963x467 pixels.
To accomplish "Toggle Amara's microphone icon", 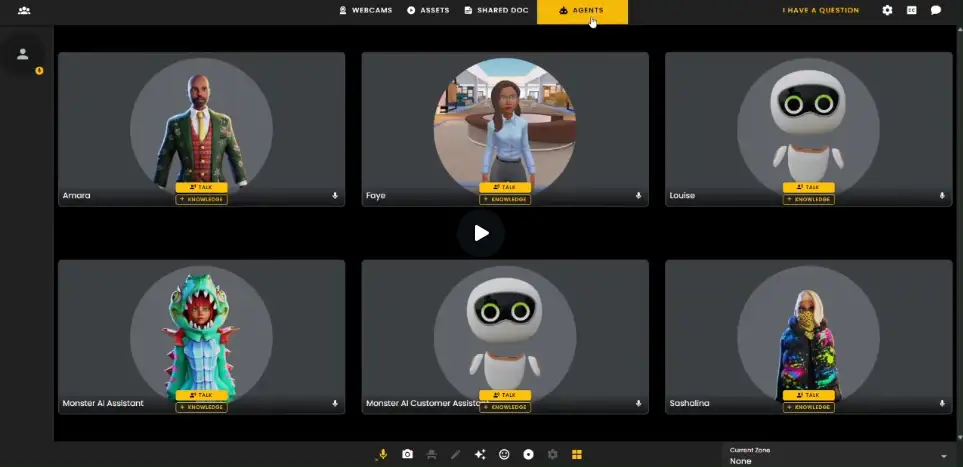I will [335, 196].
